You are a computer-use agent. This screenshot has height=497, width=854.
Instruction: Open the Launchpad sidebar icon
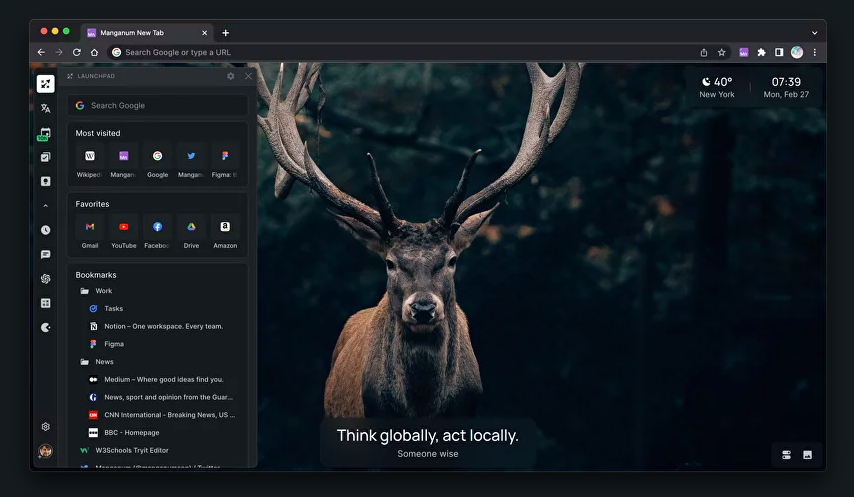pos(46,84)
